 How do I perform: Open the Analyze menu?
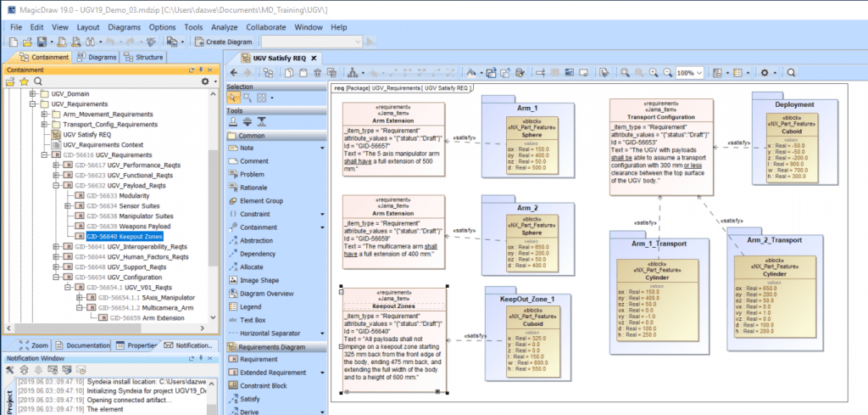224,27
